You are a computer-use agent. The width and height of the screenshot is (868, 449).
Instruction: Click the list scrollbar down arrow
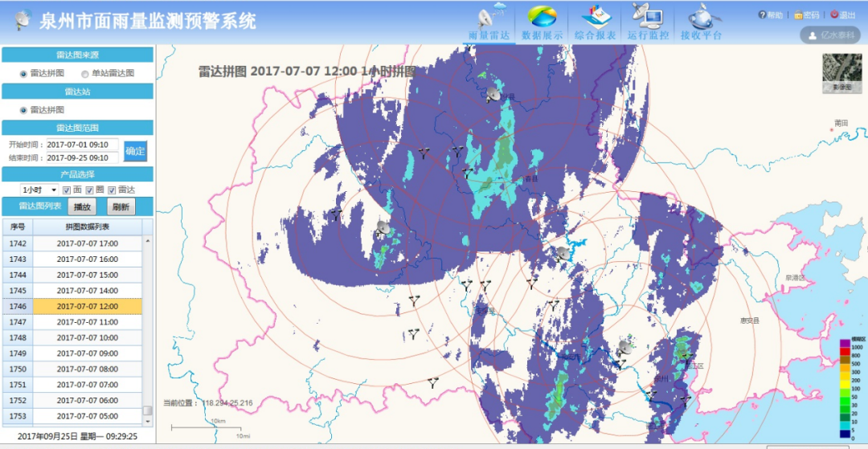pos(147,422)
